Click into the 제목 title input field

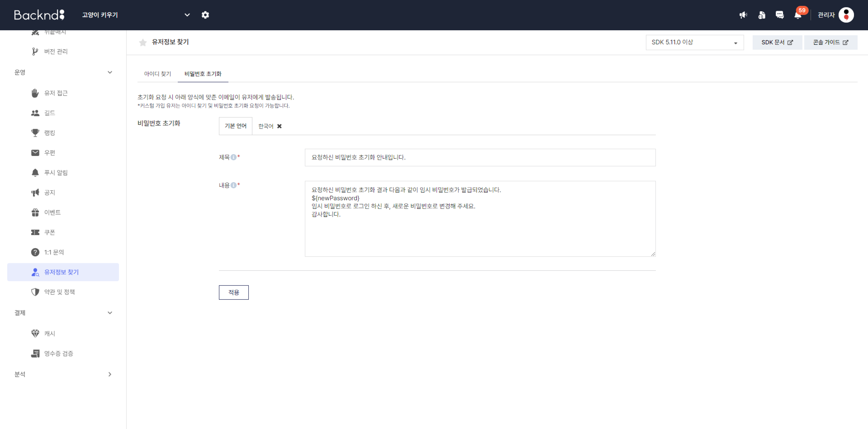pos(480,157)
